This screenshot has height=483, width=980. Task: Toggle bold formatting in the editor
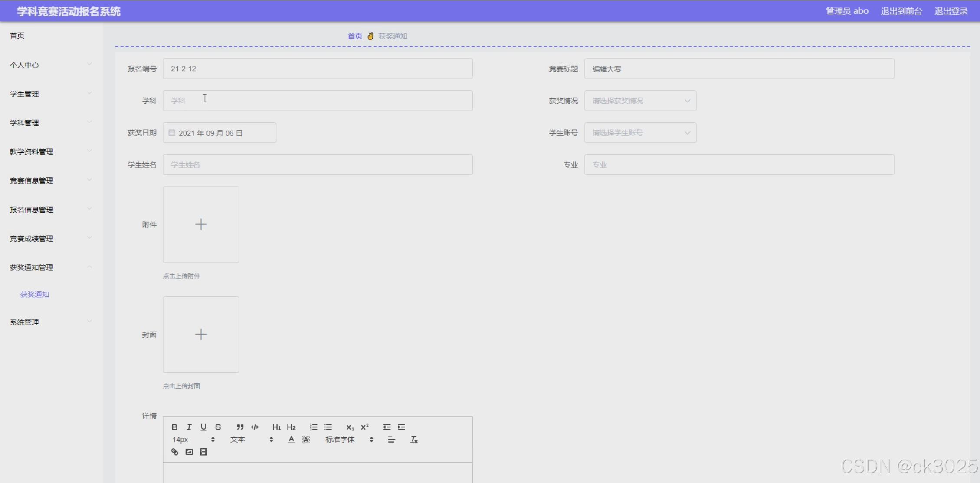click(174, 427)
